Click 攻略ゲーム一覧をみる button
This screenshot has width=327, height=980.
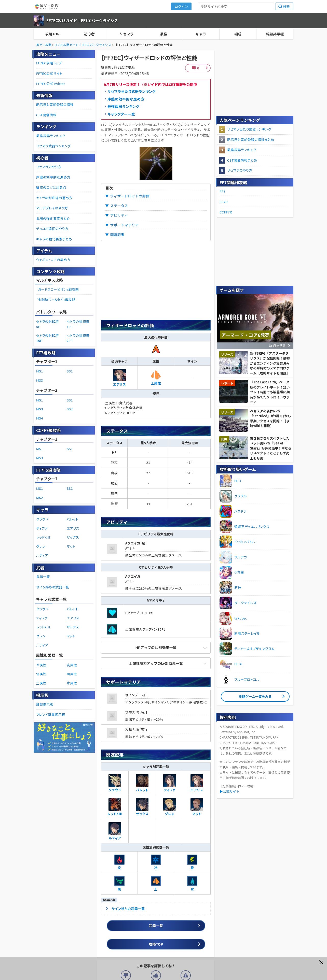255,697
